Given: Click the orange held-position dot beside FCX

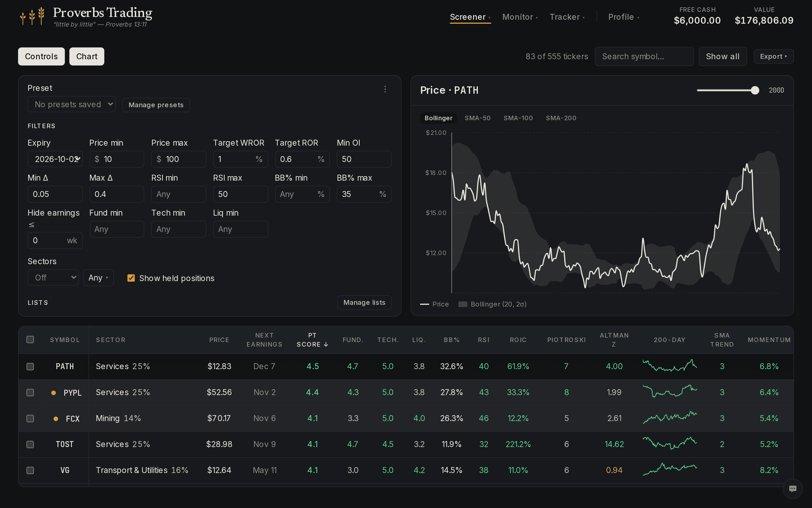Looking at the screenshot, I should click(56, 419).
